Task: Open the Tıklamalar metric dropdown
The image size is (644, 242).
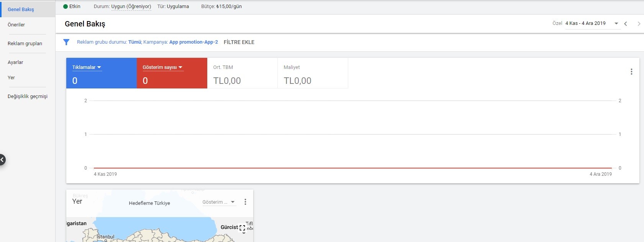Action: click(87, 67)
